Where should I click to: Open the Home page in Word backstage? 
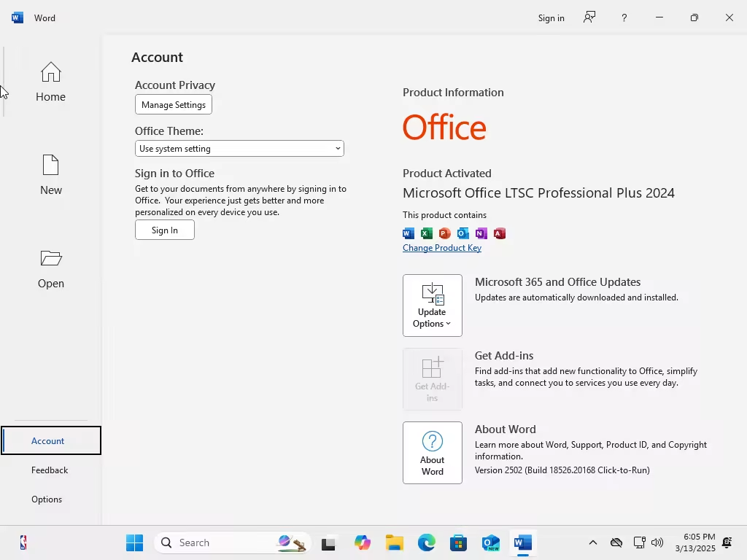pyautogui.click(x=50, y=82)
